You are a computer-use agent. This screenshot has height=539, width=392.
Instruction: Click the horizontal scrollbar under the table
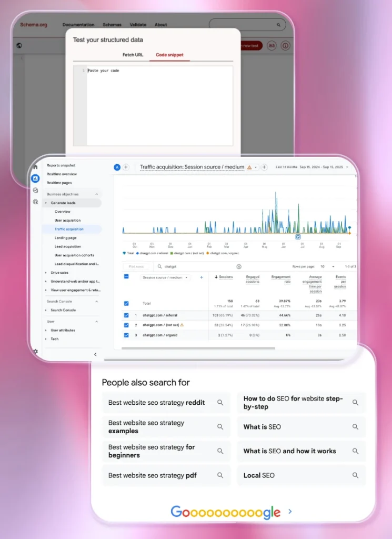click(x=198, y=348)
